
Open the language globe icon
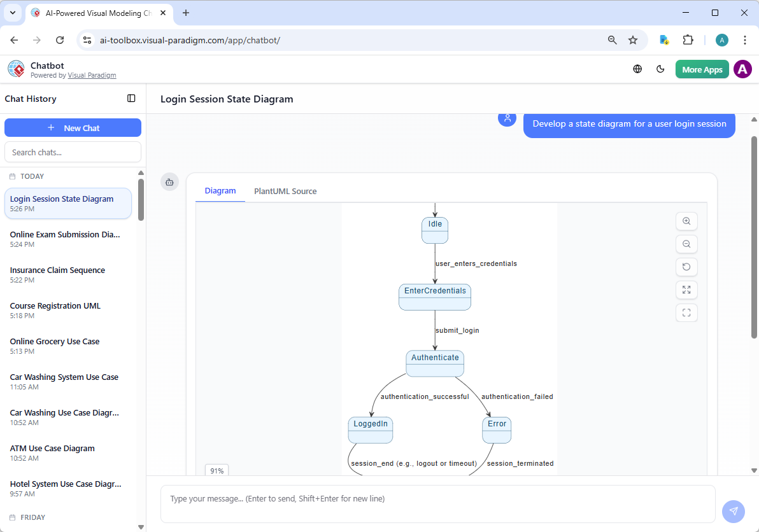coord(637,69)
